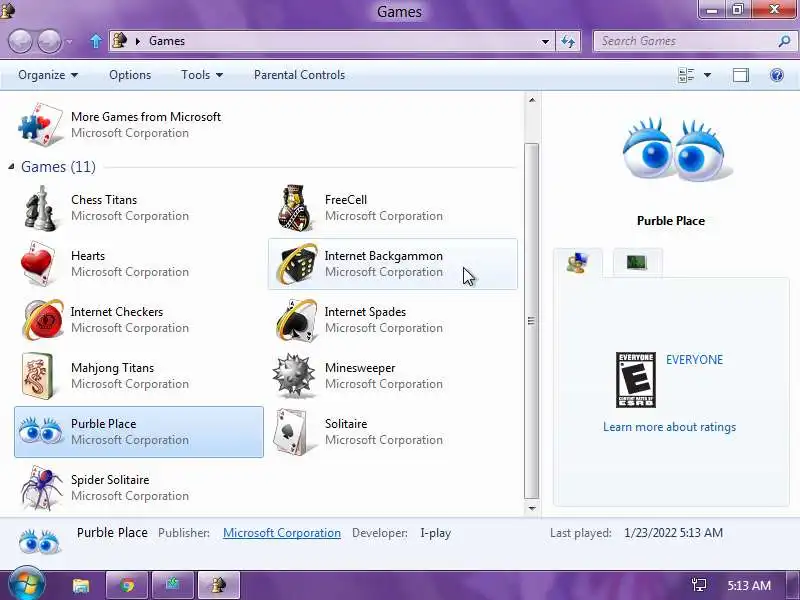Click the green app taskbar button
The height and width of the screenshot is (600, 800).
pos(173,585)
